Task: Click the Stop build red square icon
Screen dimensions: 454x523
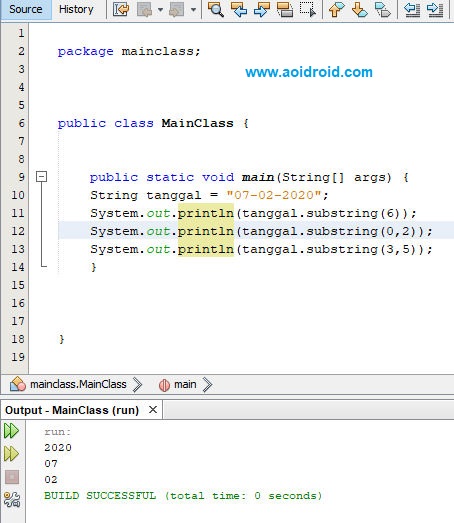Action: [x=12, y=477]
